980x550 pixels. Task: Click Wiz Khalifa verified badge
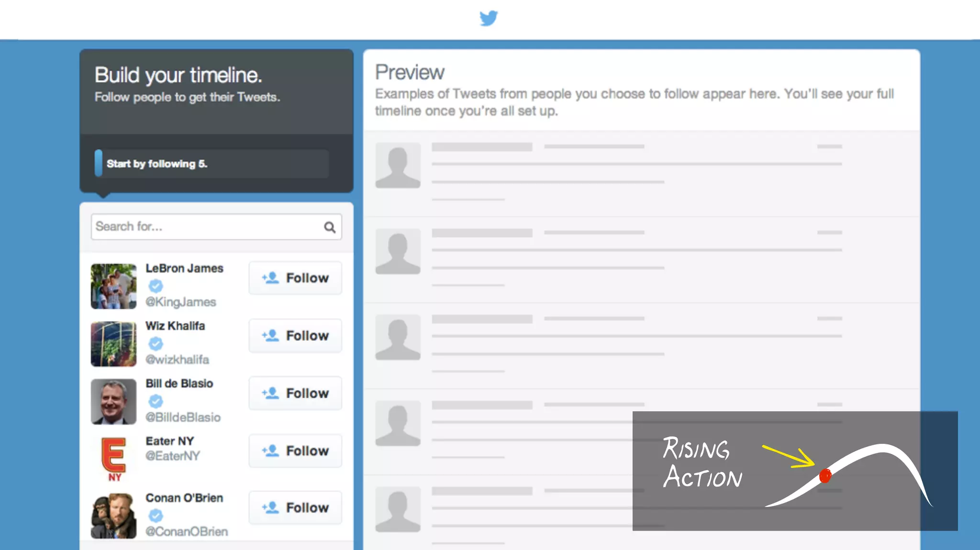[x=156, y=343]
